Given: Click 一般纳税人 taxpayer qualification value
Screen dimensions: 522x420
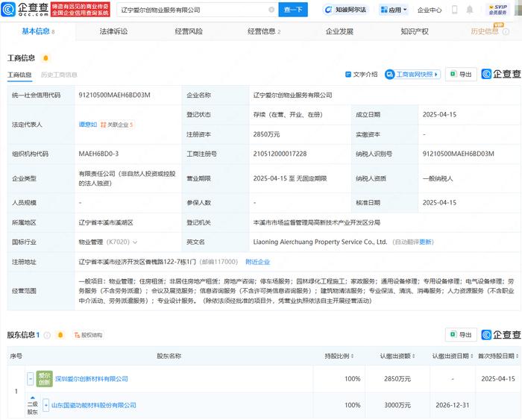Looking at the screenshot, I should pos(438,178).
